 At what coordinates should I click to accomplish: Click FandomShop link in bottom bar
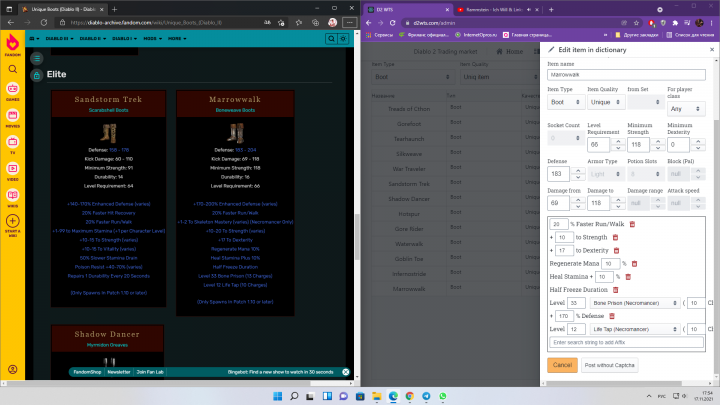click(87, 372)
